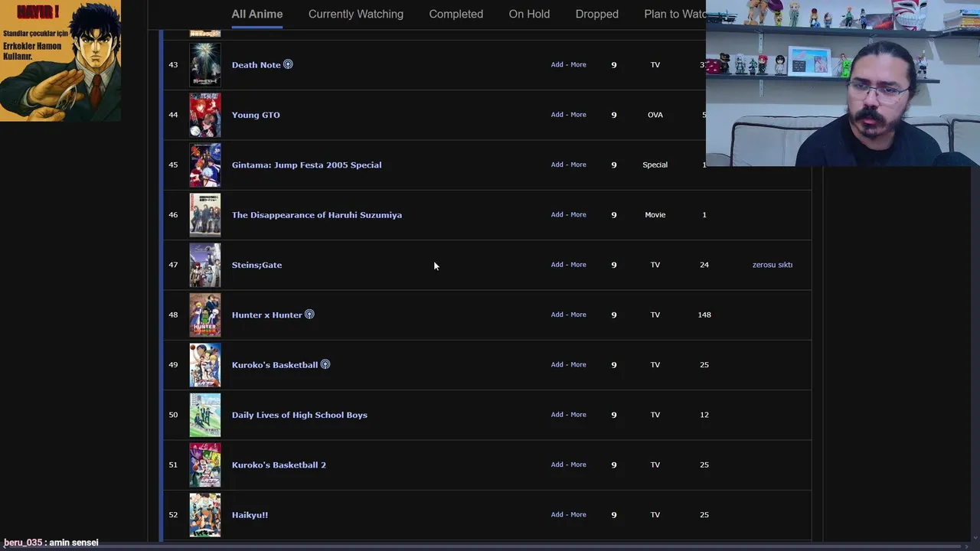Image resolution: width=980 pixels, height=551 pixels.
Task: Open Daily Lives of High School Boys link
Action: click(299, 415)
